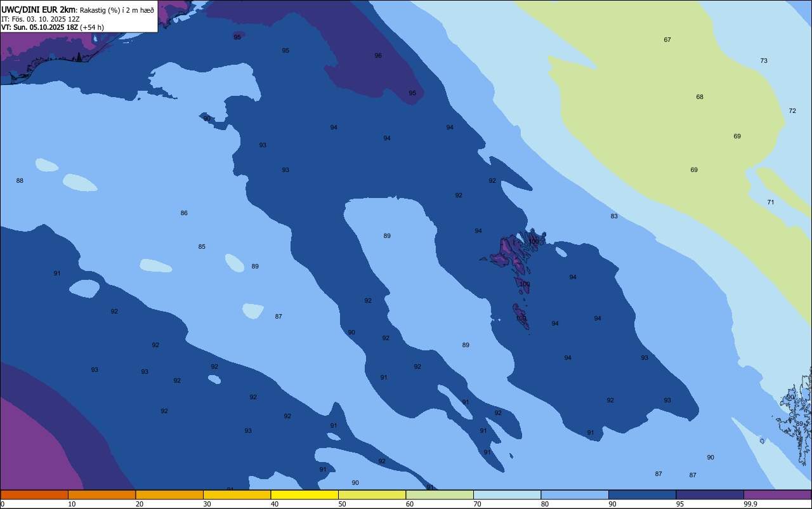Click the humidity value 68 on the map
Screen dimensions: 812x509
[700, 97]
